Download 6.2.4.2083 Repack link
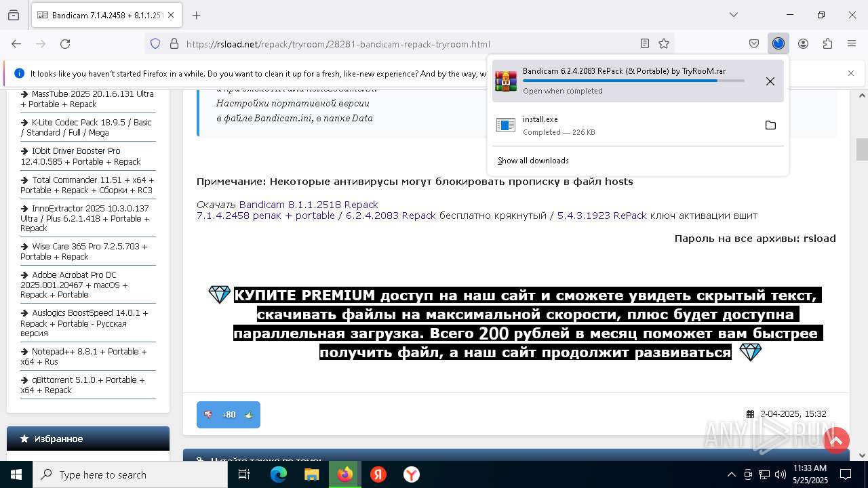This screenshot has height=488, width=868. point(391,216)
